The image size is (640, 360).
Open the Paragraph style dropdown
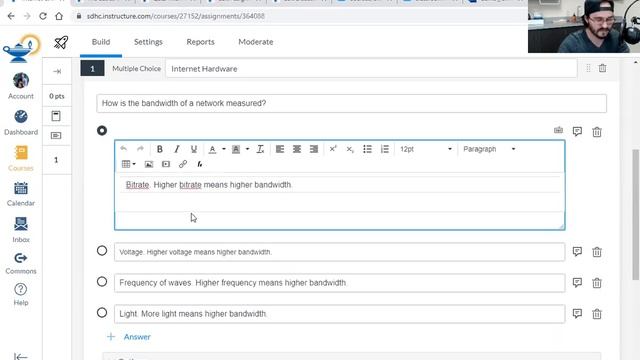489,149
